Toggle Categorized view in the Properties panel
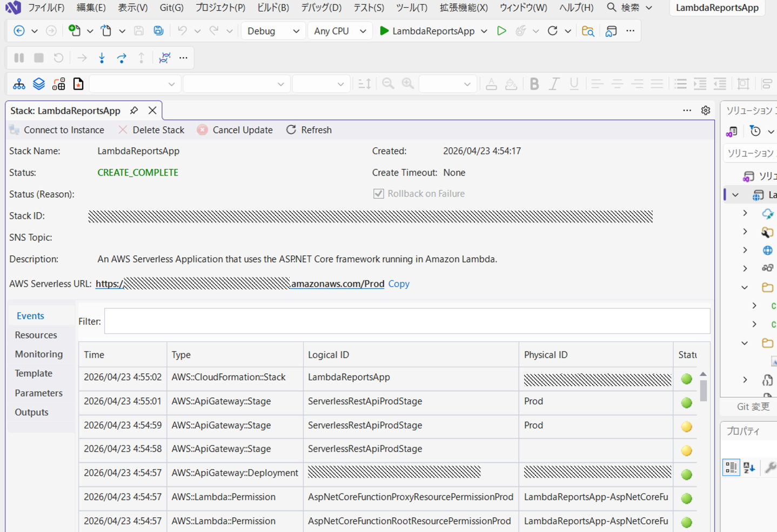Viewport: 777px width, 532px height. 731,467
